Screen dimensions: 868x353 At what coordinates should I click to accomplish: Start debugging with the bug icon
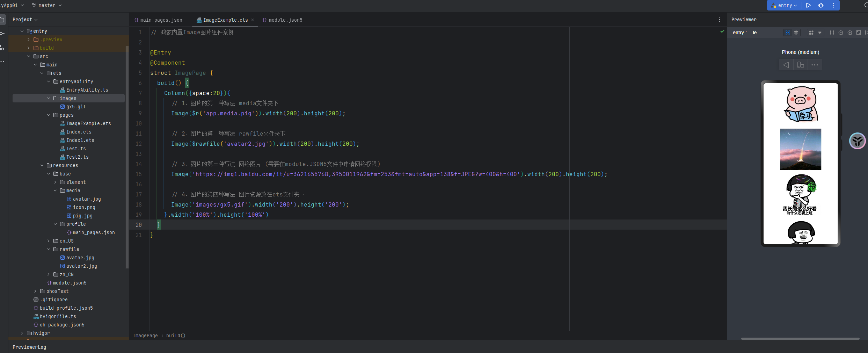(821, 5)
